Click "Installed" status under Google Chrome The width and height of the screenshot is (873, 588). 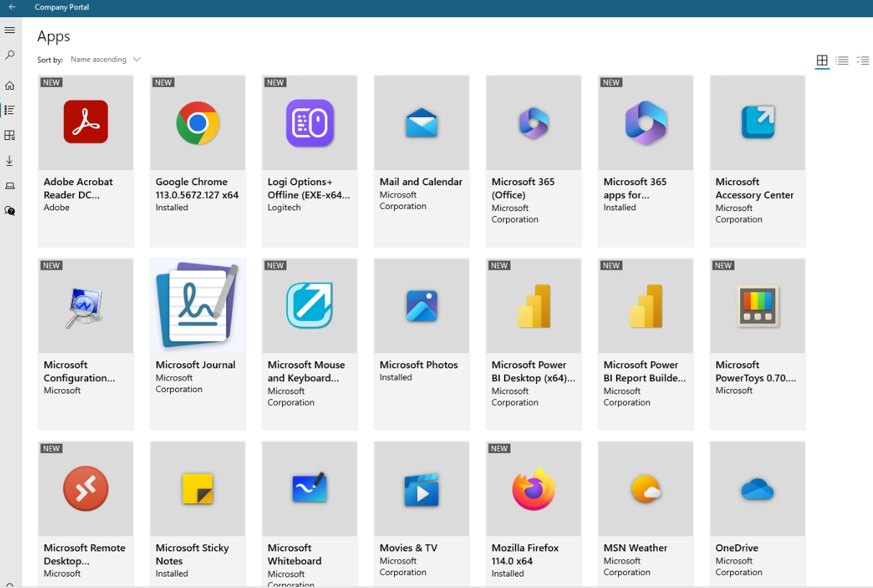[x=172, y=207]
